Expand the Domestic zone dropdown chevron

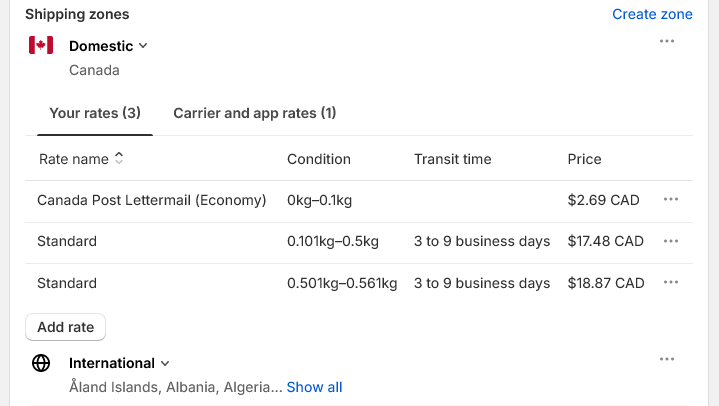pos(143,45)
